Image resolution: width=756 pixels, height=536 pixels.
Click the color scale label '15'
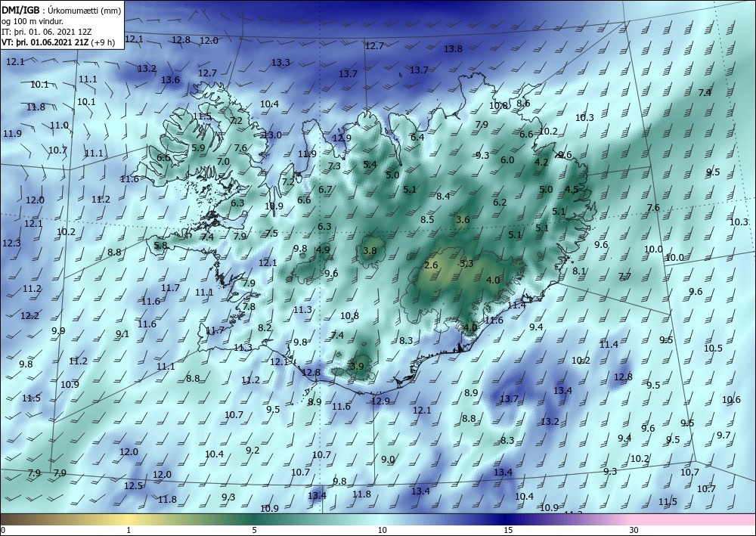coord(508,531)
